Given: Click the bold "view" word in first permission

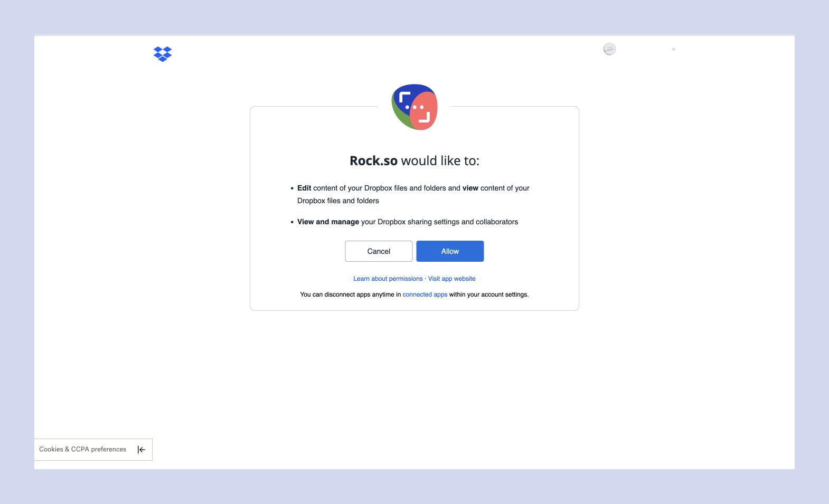Looking at the screenshot, I should click(470, 188).
